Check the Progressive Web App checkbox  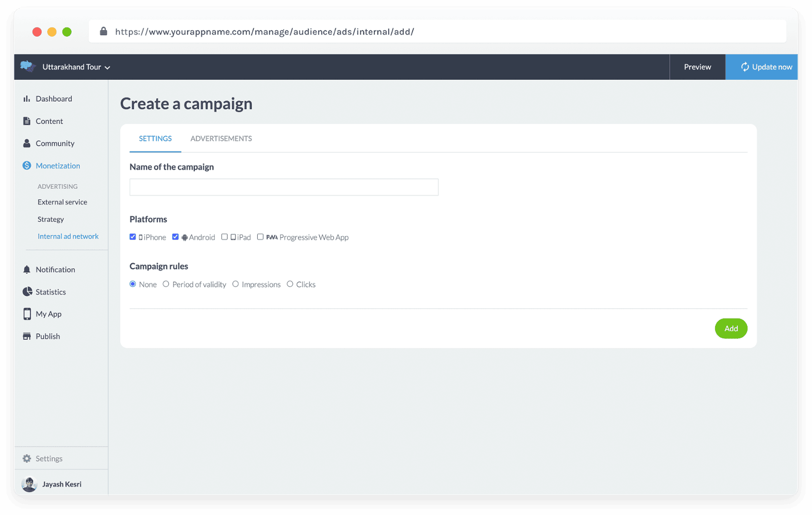[x=260, y=237]
